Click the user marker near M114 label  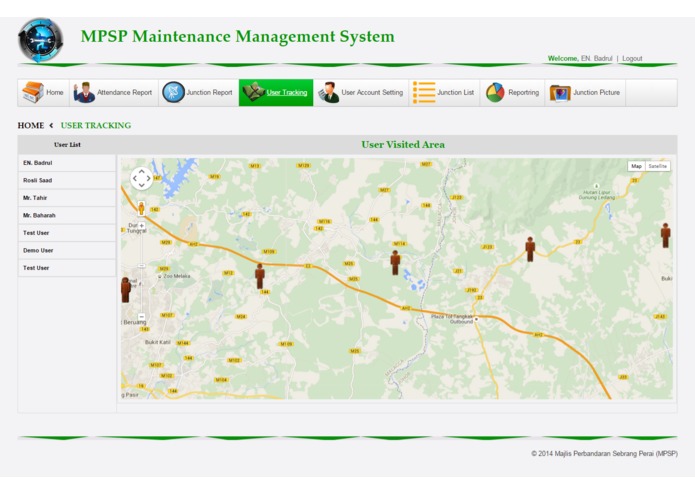pos(395,263)
